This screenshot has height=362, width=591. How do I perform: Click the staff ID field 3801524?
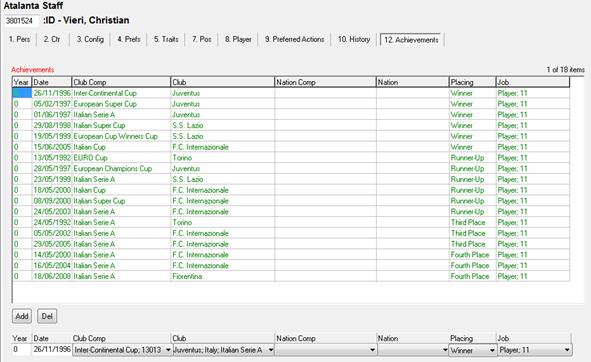click(x=21, y=21)
